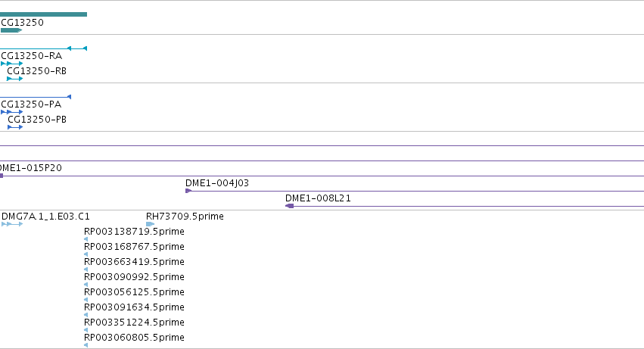This screenshot has height=349, width=644.
Task: Open the RP003090992.5prime feature label
Action: click(134, 277)
